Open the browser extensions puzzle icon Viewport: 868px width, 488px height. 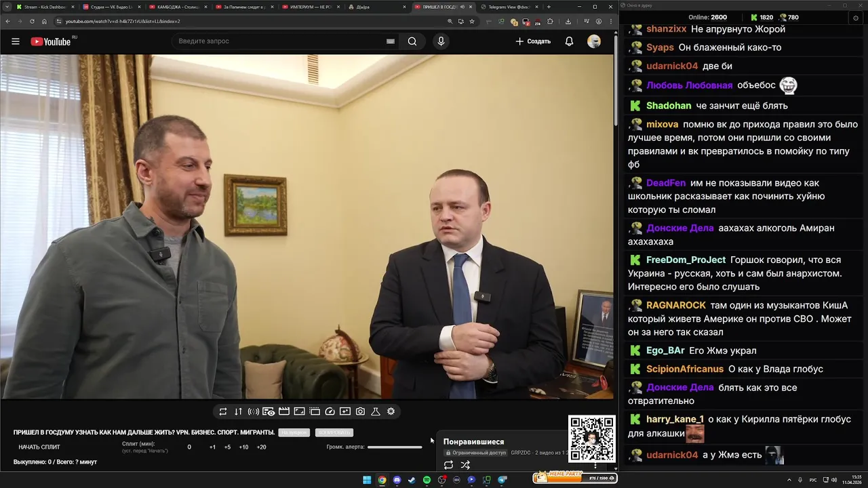(x=550, y=22)
